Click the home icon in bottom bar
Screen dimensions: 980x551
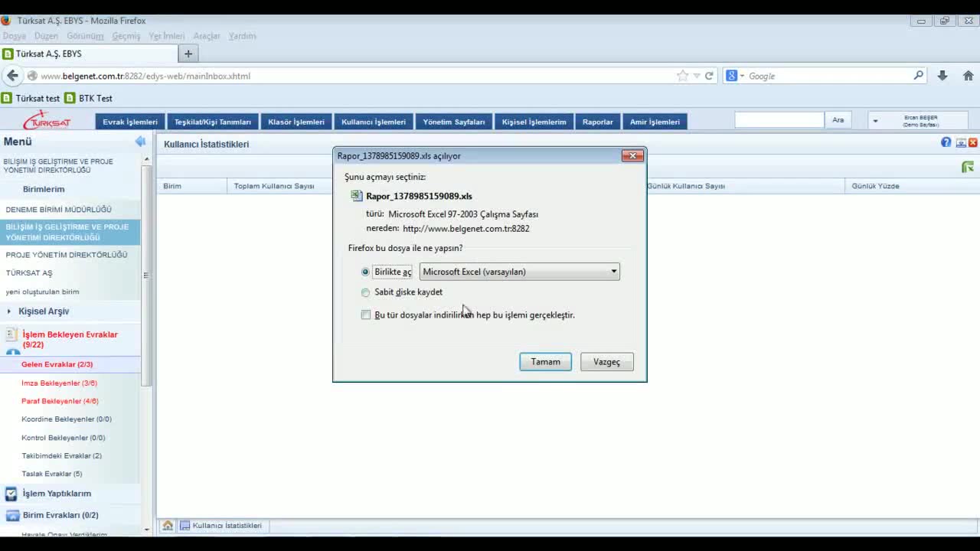168,526
